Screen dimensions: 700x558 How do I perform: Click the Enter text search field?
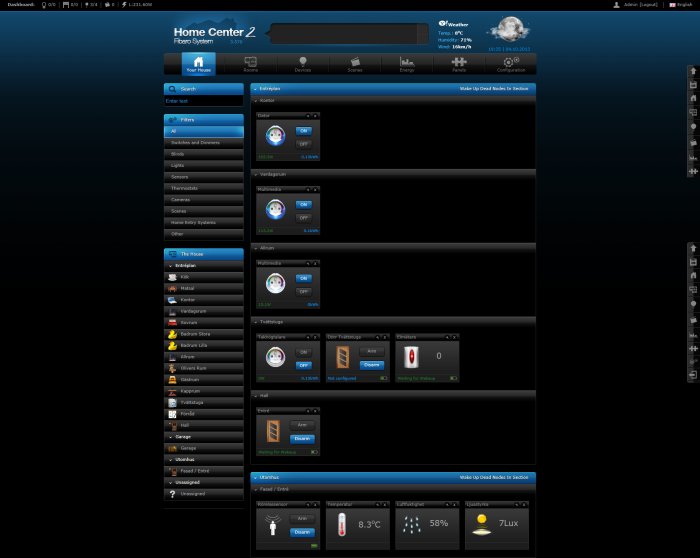coord(204,101)
